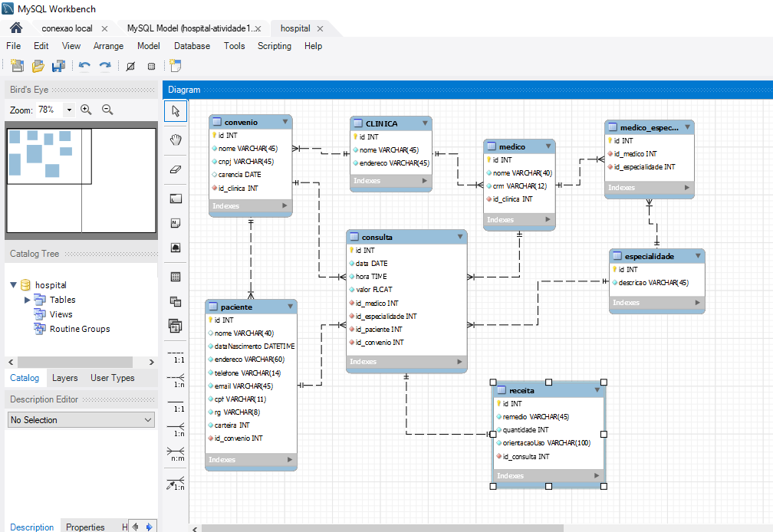Switch to the Layers tab
This screenshot has width=773, height=532.
pyautogui.click(x=65, y=377)
